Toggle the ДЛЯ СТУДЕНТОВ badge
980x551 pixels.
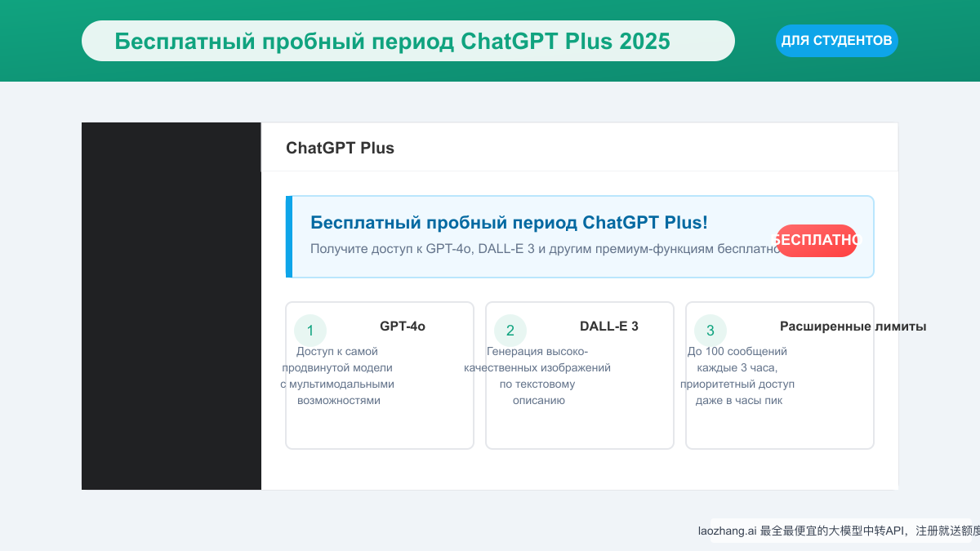coord(836,40)
